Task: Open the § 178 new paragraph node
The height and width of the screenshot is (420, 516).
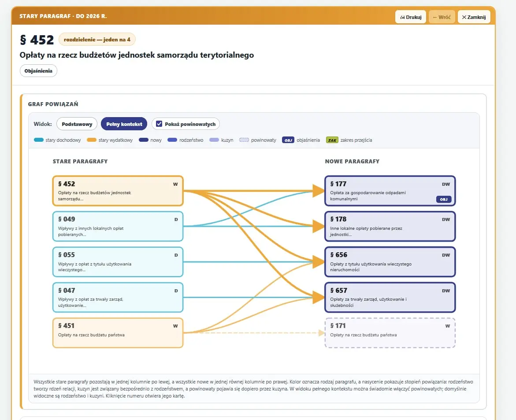Action: coord(390,226)
